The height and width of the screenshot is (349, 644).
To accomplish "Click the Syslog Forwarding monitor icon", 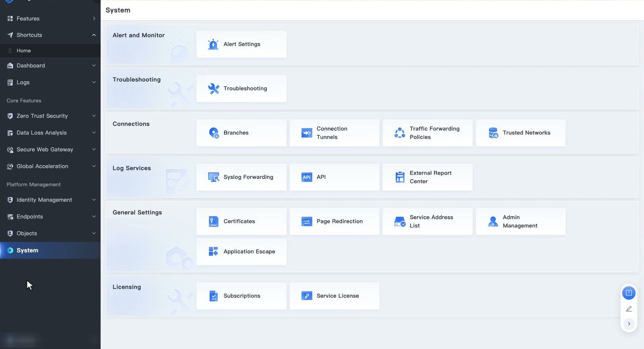I will (214, 177).
